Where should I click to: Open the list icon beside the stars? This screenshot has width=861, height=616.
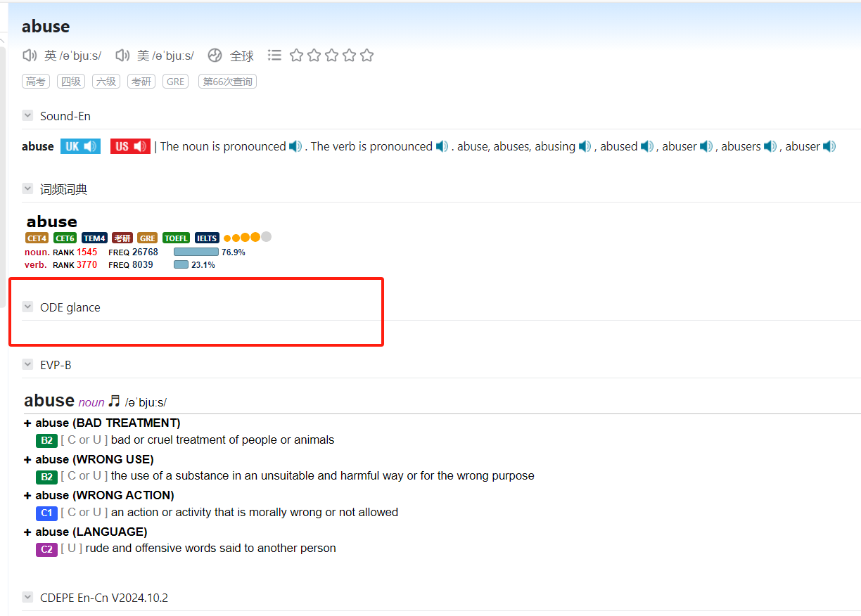274,55
